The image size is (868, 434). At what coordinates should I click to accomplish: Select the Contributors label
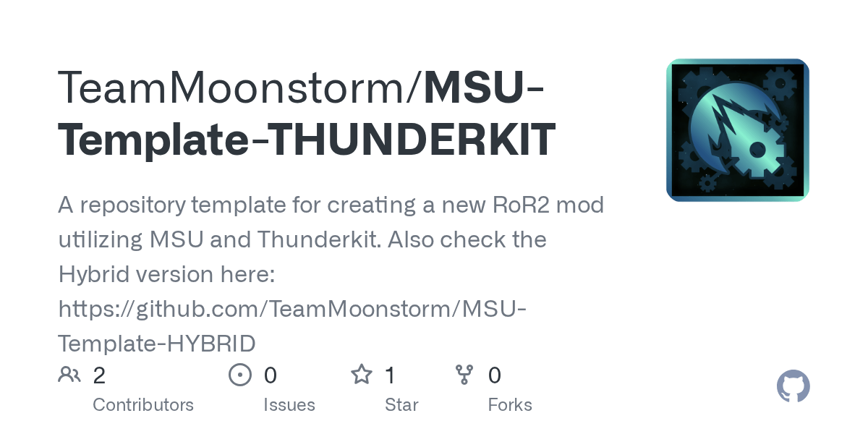tap(143, 404)
